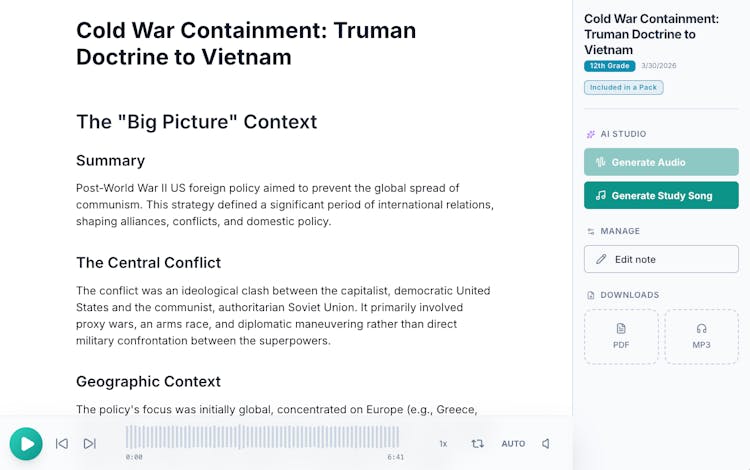This screenshot has width=750, height=470.
Task: Open the 1x playback speed selector
Action: click(x=443, y=443)
